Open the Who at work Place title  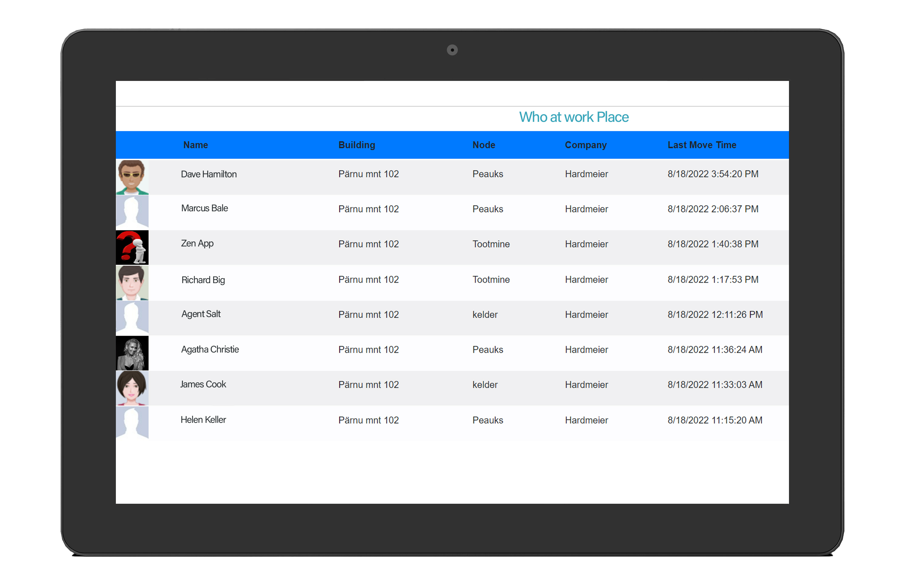[573, 117]
